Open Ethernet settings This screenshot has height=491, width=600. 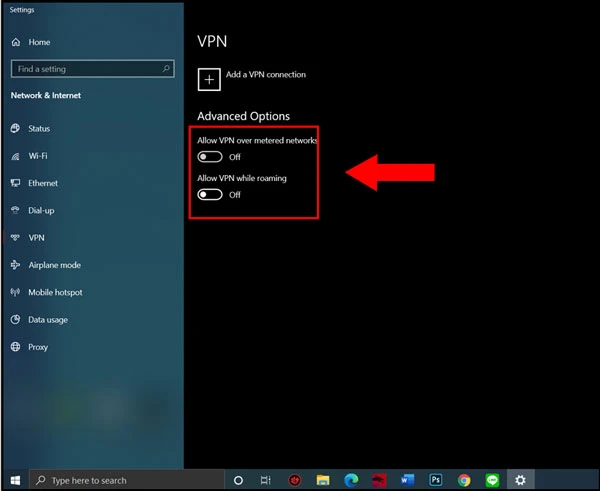pos(43,184)
